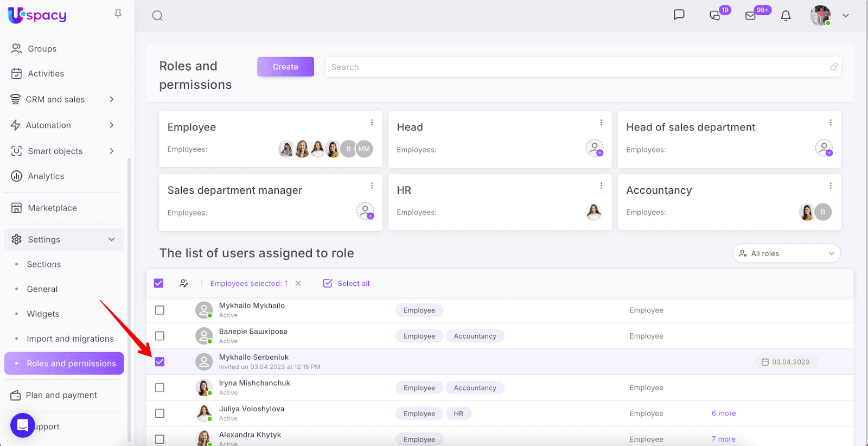868x446 pixels.
Task: Open the mail inbox with 99+ badge
Action: pyautogui.click(x=751, y=16)
